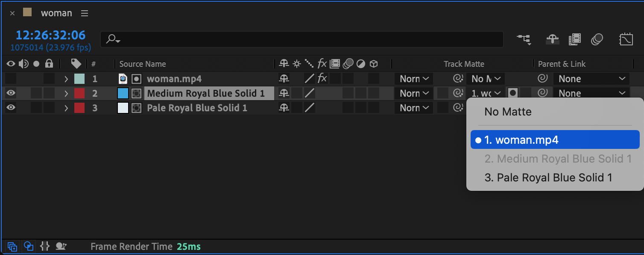Viewport: 644px width, 255px height.
Task: Toggle the Motion Blur composition switch
Action: point(597,40)
